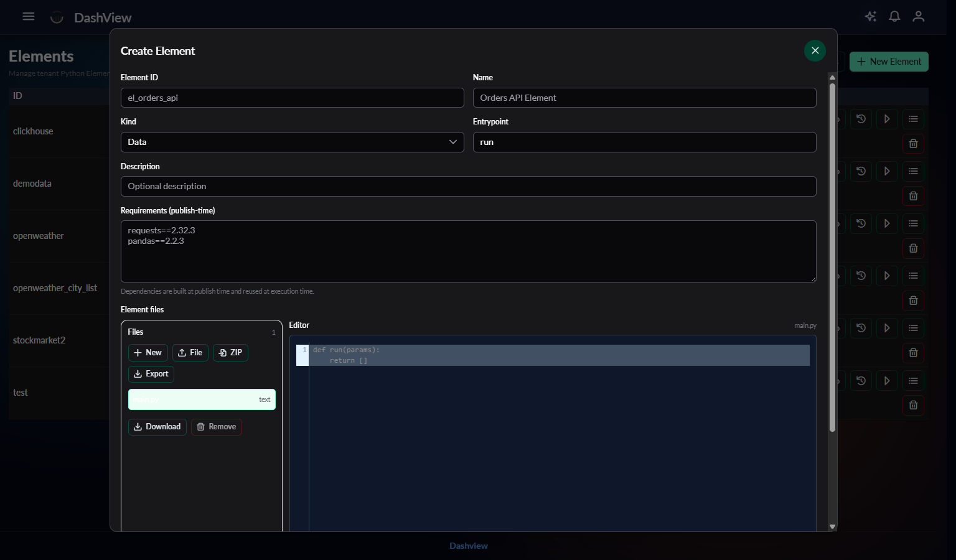Viewport: 956px width, 560px height.
Task: Click the run history icon for clickhouse
Action: pos(861,119)
